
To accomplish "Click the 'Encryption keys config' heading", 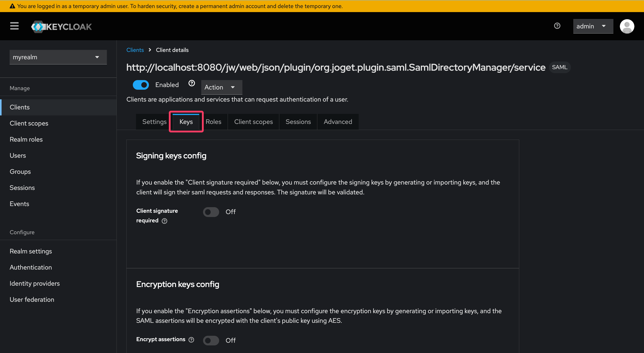I will pos(178,284).
